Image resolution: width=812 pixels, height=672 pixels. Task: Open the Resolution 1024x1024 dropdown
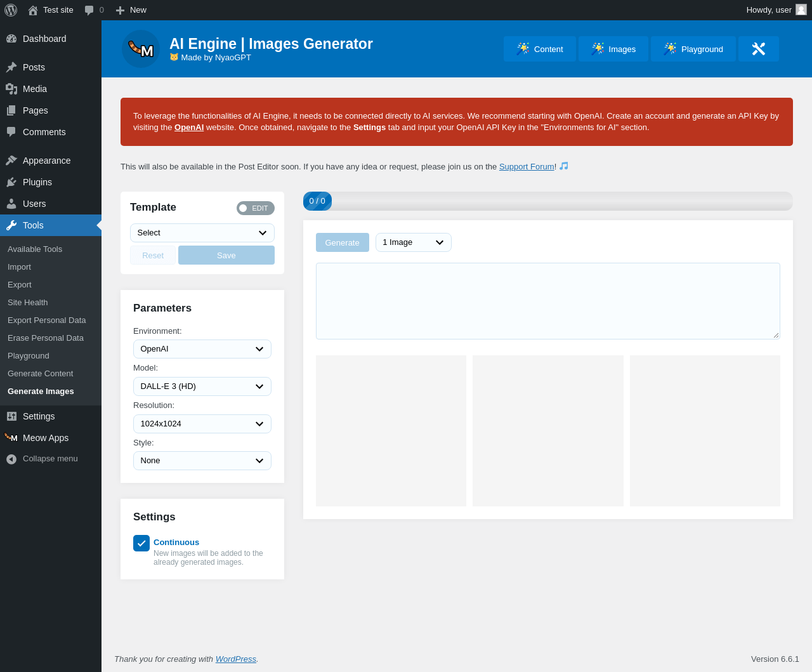click(202, 424)
